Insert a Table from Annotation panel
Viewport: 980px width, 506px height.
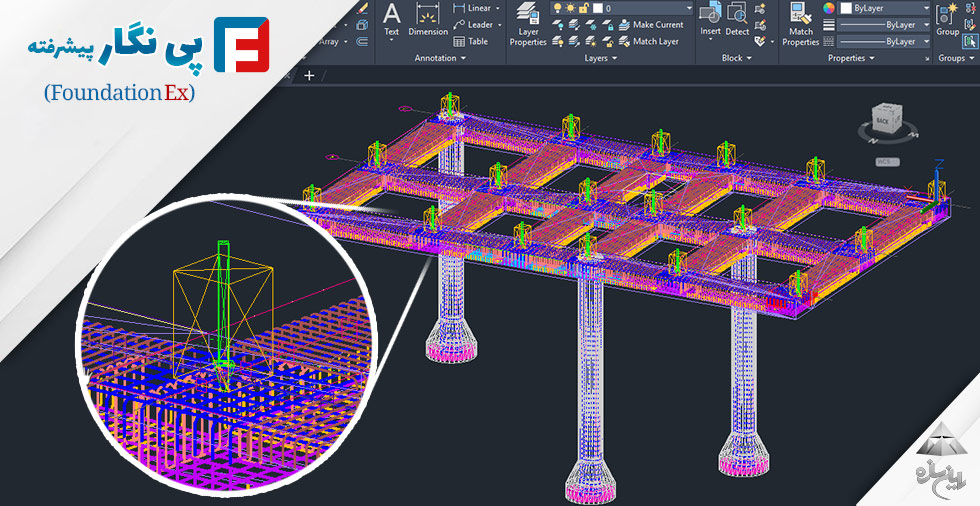coord(471,42)
